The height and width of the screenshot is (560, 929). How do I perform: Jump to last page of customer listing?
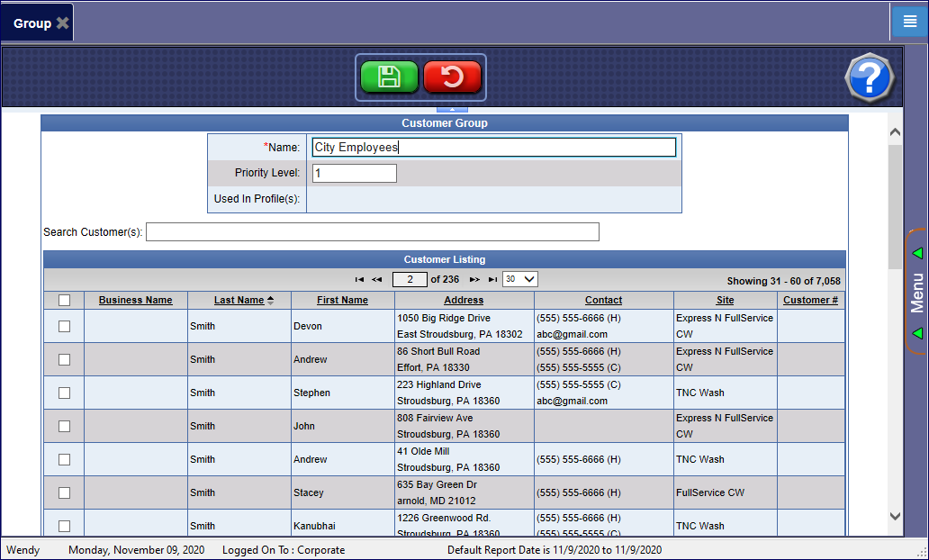tap(492, 280)
